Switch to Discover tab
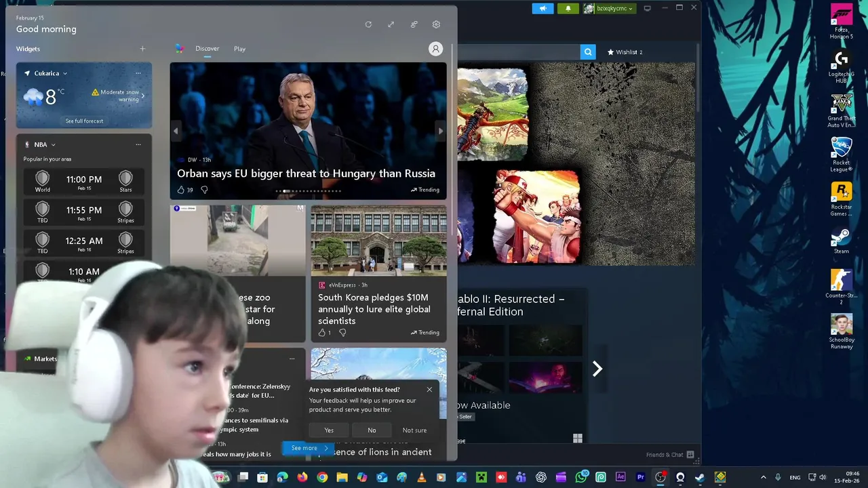 click(207, 49)
